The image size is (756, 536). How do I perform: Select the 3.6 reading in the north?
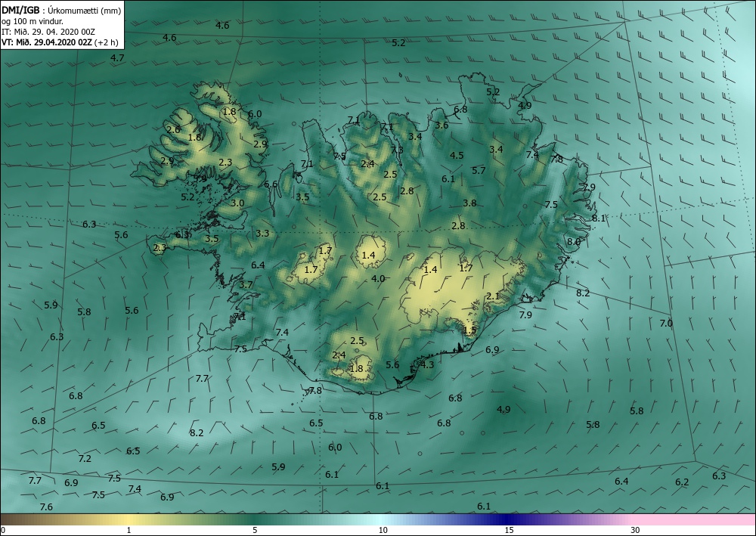[x=442, y=125]
